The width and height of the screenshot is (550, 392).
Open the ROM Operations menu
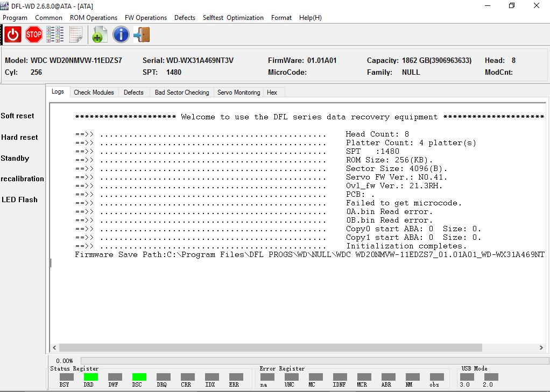tap(94, 18)
